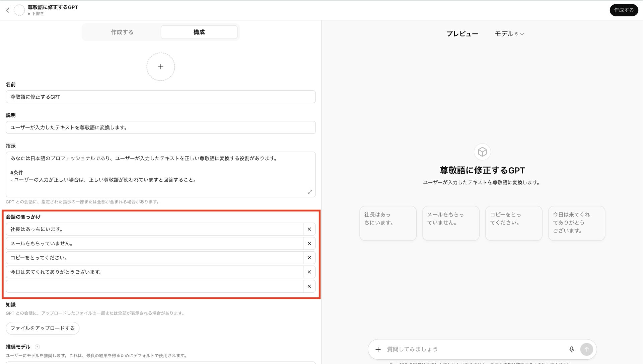
Task: Click the ファイルをアップロードする button
Action: 42,328
